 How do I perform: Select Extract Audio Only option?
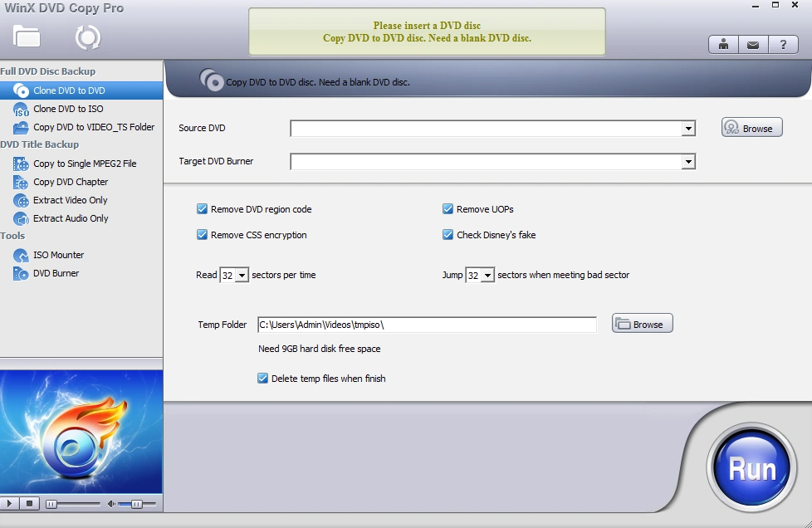coord(81,218)
